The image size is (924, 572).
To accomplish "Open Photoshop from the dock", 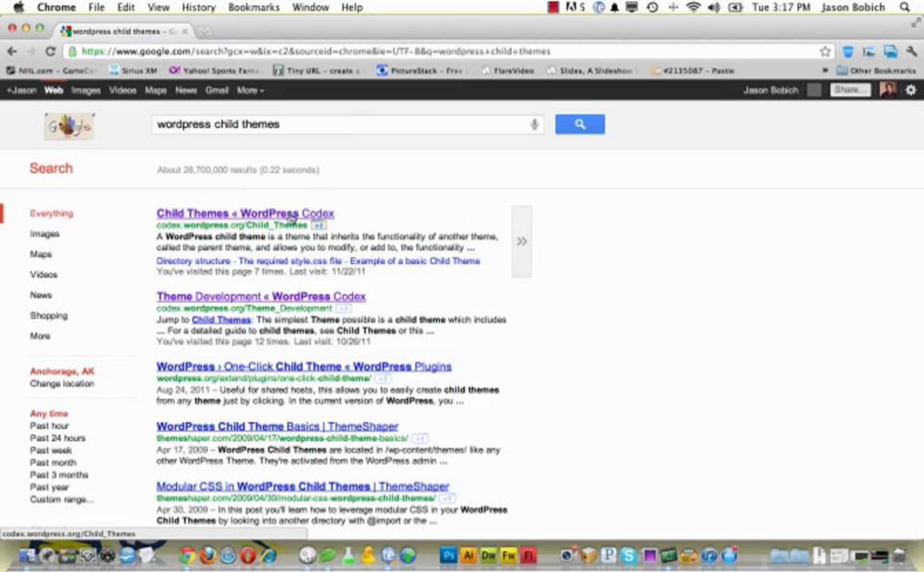I will (x=449, y=555).
